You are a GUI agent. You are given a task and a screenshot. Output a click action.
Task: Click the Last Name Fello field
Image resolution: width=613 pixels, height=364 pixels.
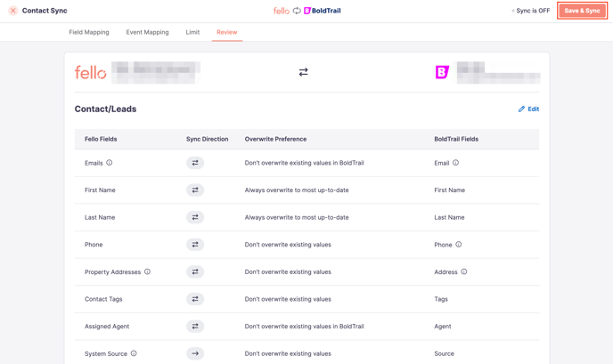tap(100, 217)
